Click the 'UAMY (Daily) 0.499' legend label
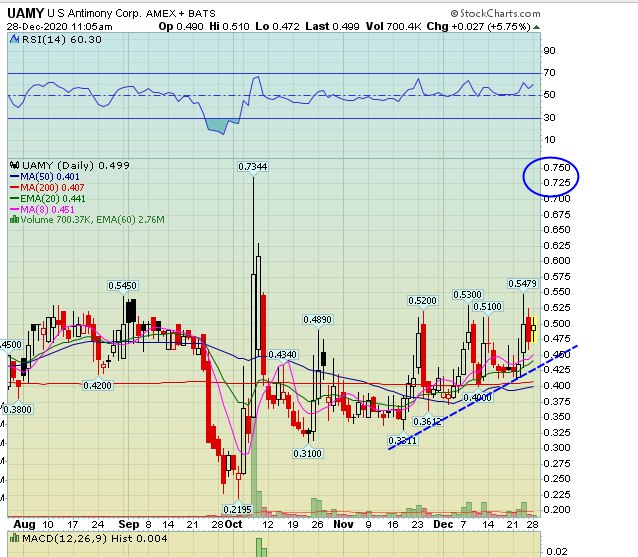The image size is (638, 557). pos(76,165)
